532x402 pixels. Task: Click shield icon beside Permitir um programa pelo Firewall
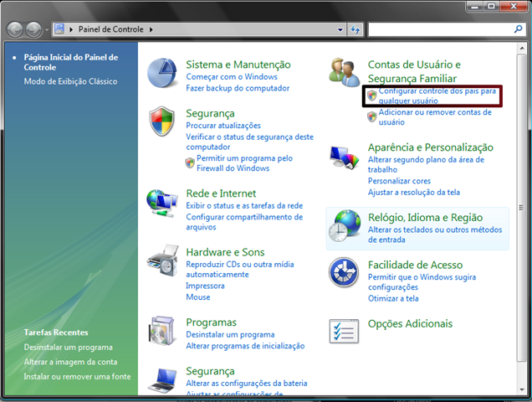(x=190, y=163)
